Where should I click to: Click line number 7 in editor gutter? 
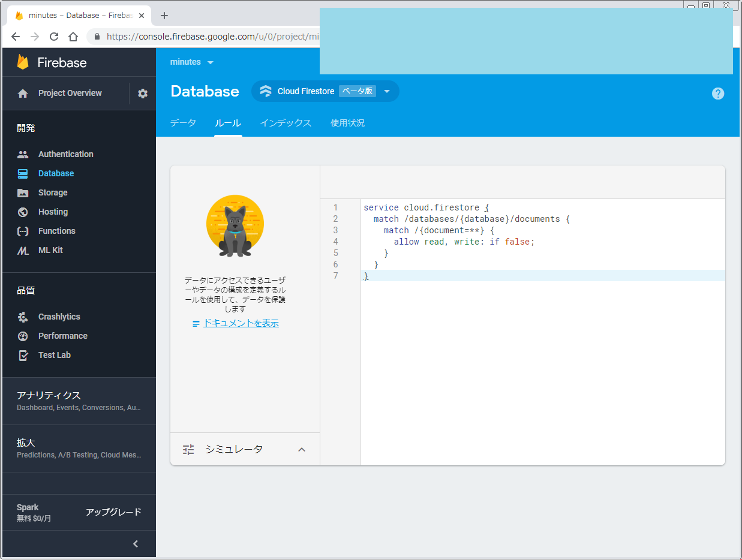tap(336, 276)
